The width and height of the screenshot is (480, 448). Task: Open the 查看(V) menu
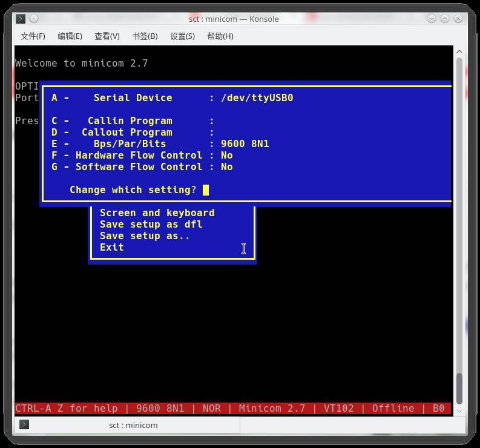point(107,36)
